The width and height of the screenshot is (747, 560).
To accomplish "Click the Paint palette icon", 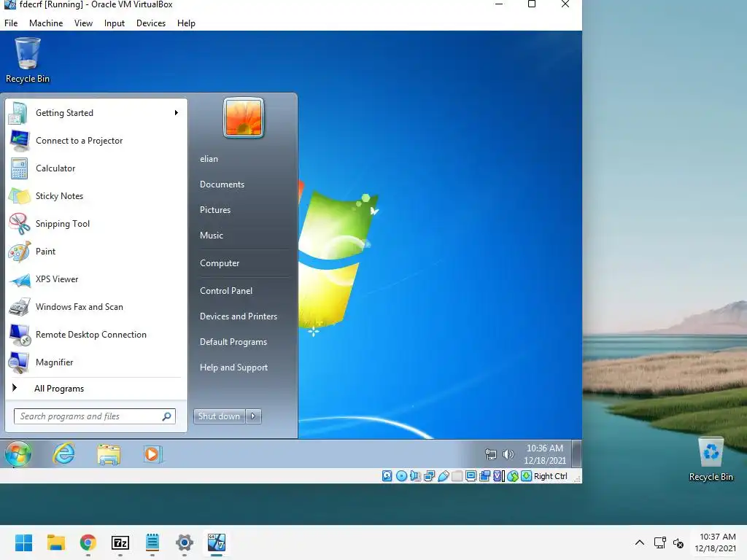I will tap(19, 252).
